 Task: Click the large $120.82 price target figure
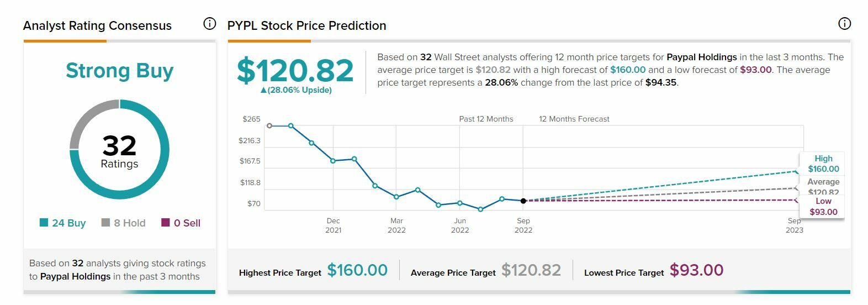pos(295,71)
